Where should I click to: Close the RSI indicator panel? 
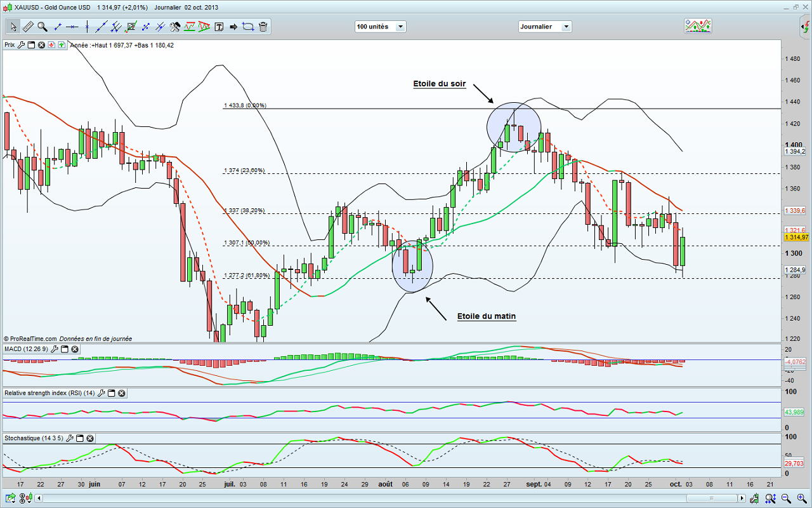121,393
